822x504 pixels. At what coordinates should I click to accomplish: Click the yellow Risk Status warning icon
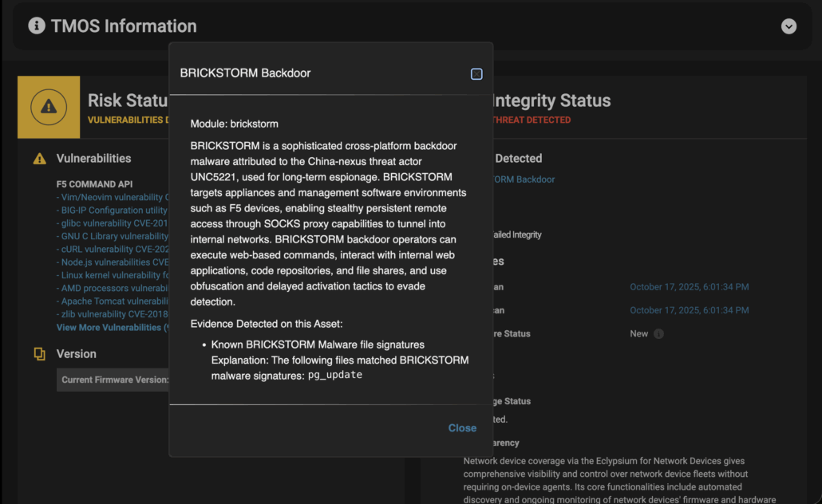coord(49,107)
